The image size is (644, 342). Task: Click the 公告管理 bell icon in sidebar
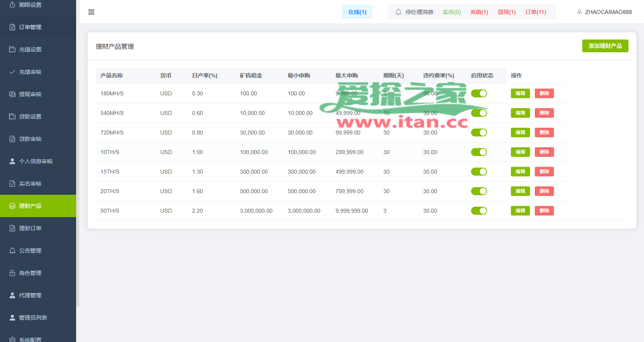[12, 251]
